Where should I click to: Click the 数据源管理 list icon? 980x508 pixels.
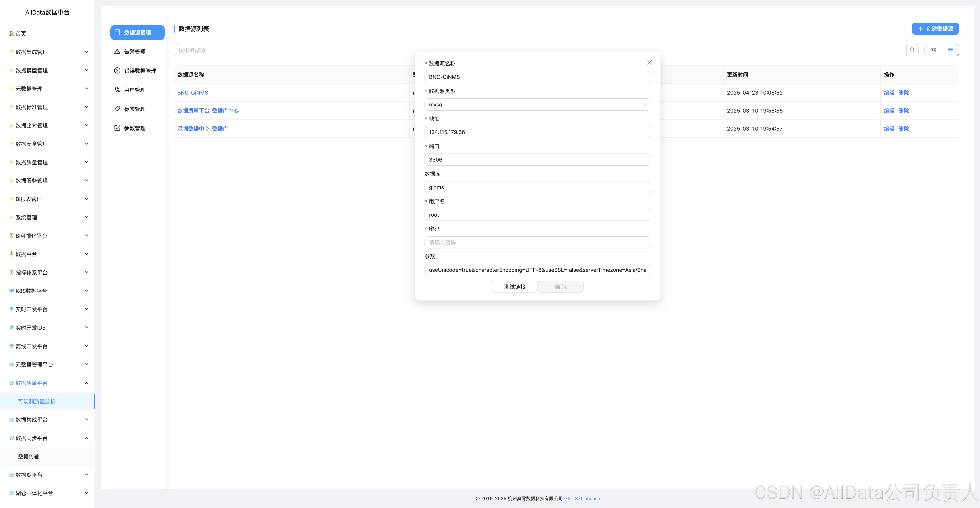[117, 32]
